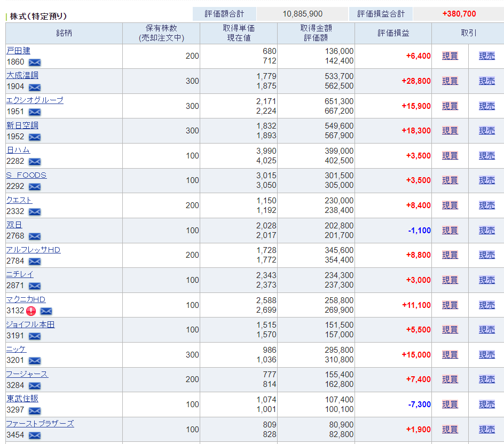This screenshot has width=504, height=444.
Task: Click 現買 to buy 戸田建
Action: click(x=450, y=56)
